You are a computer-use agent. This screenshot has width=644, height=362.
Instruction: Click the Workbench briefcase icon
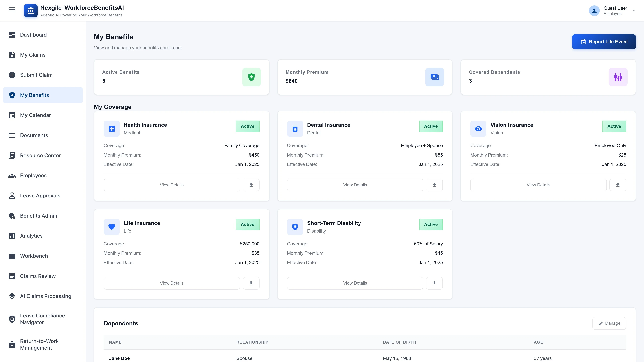(12, 256)
